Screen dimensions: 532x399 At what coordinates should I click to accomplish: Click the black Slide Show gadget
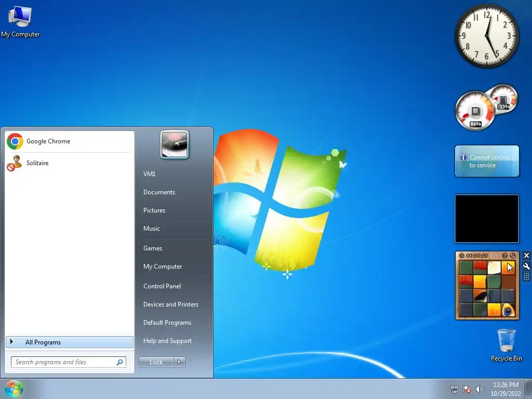(x=487, y=219)
